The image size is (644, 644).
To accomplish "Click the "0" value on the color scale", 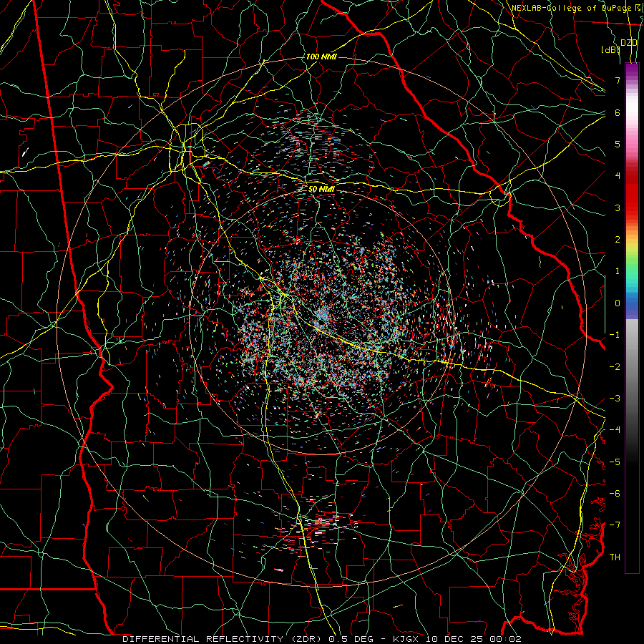I will (618, 303).
